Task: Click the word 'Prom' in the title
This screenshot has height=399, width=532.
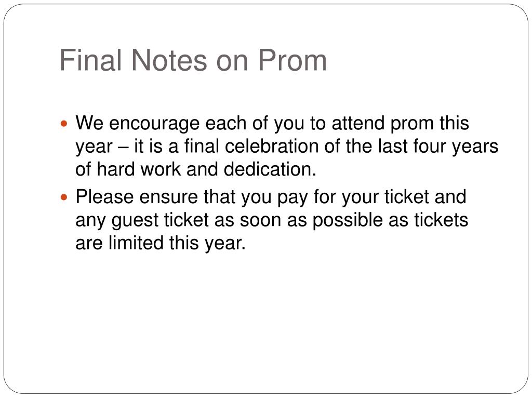Action: (292, 60)
